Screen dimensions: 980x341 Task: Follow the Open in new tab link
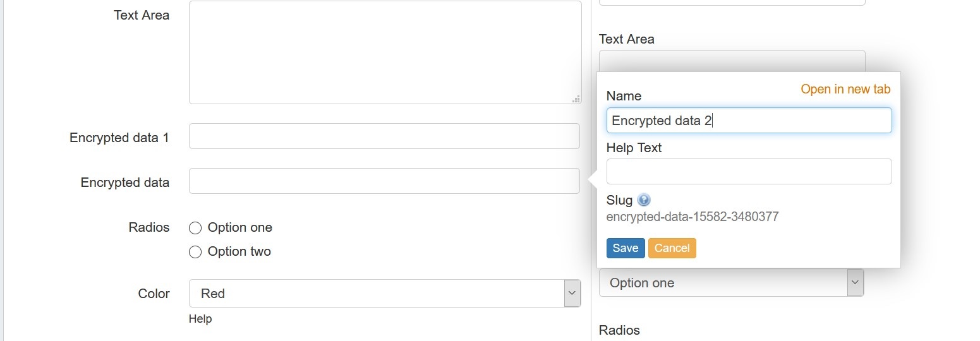click(x=845, y=89)
